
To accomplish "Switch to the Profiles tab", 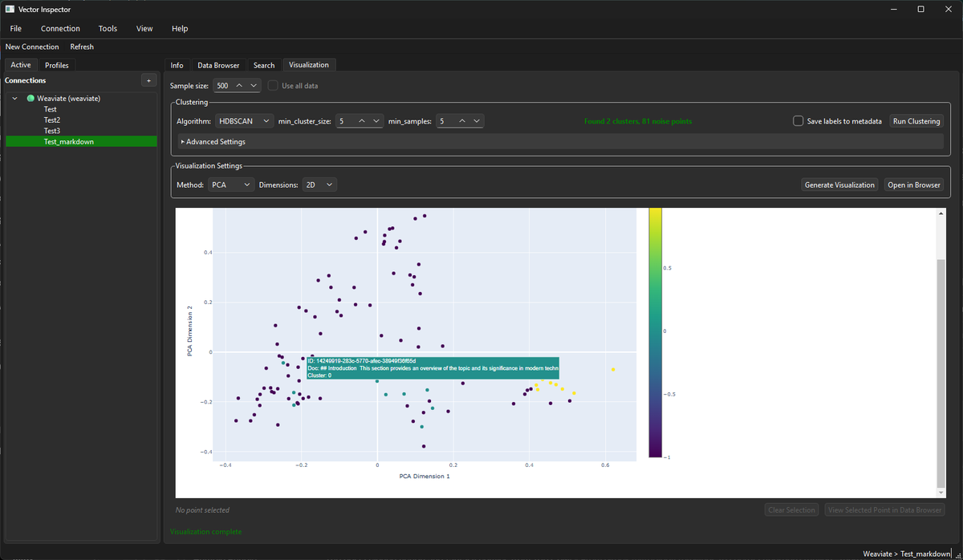I will [56, 65].
